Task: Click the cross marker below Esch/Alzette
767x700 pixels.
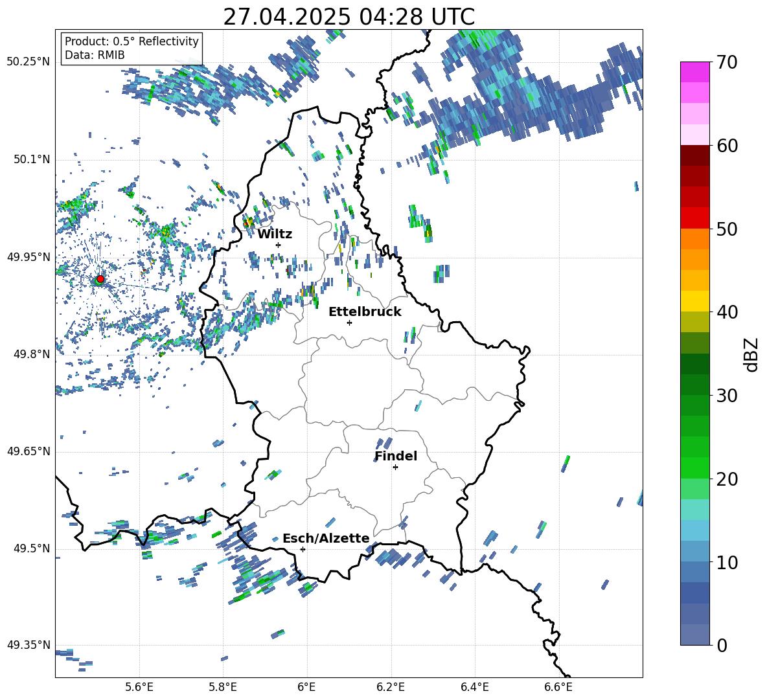Action: (x=303, y=549)
